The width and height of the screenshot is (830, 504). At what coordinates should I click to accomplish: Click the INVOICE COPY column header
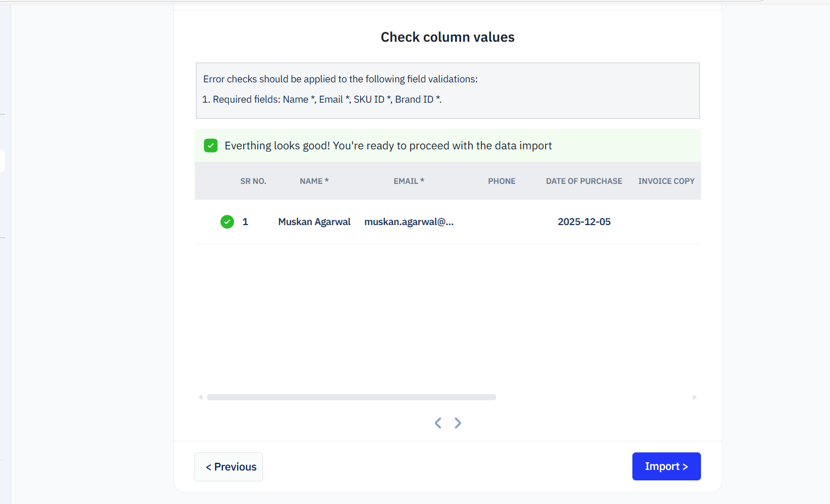pyautogui.click(x=666, y=181)
